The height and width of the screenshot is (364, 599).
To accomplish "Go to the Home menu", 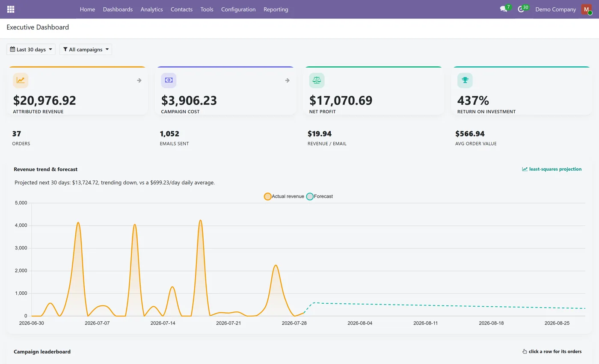I will [x=87, y=9].
